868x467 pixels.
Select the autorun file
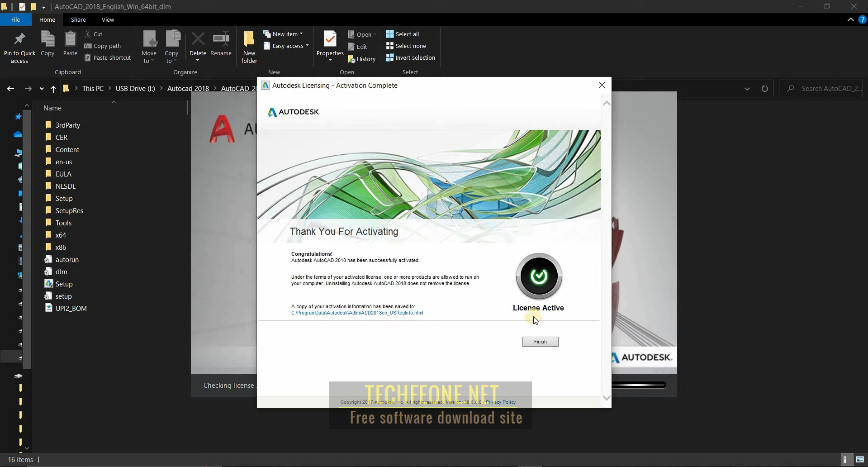[x=62, y=259]
